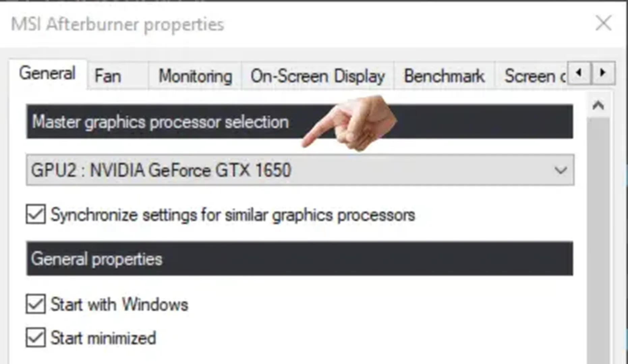Click the right tab scroll arrow
This screenshot has height=364, width=628.
click(x=603, y=73)
